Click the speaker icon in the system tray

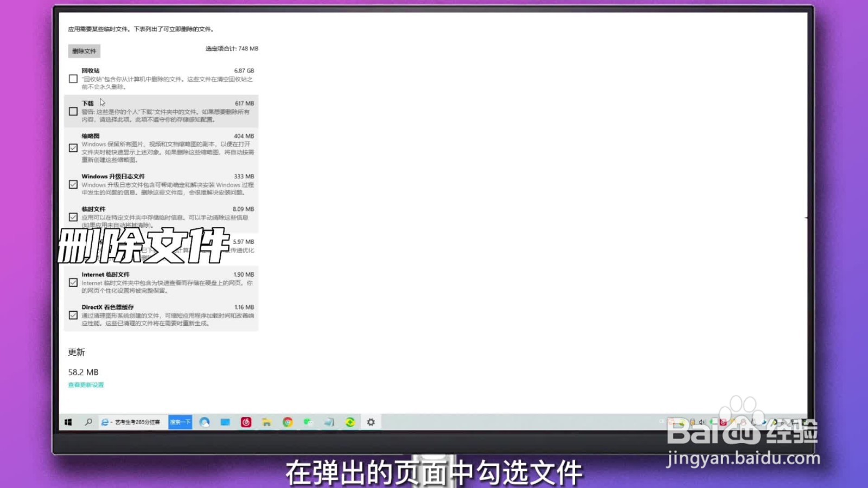[x=701, y=422]
